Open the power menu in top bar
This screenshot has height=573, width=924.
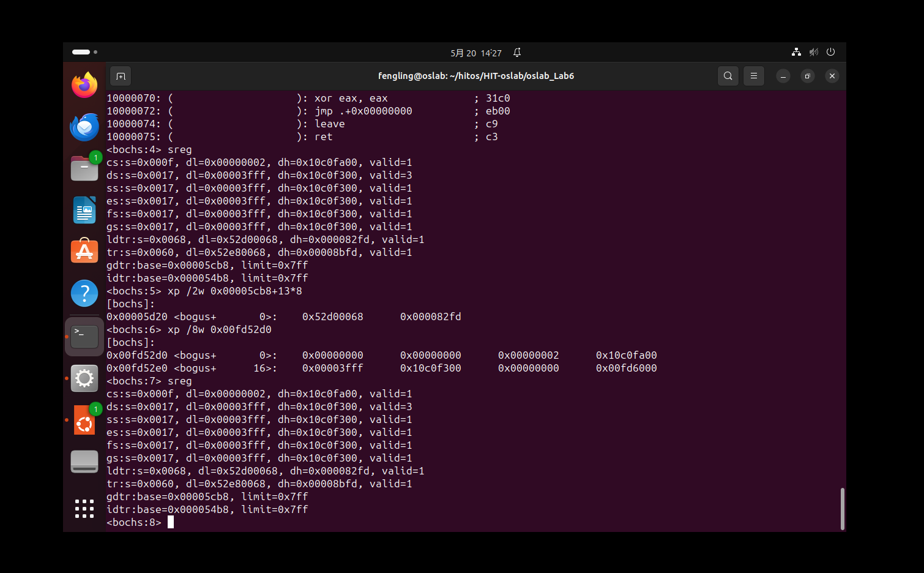coord(830,52)
